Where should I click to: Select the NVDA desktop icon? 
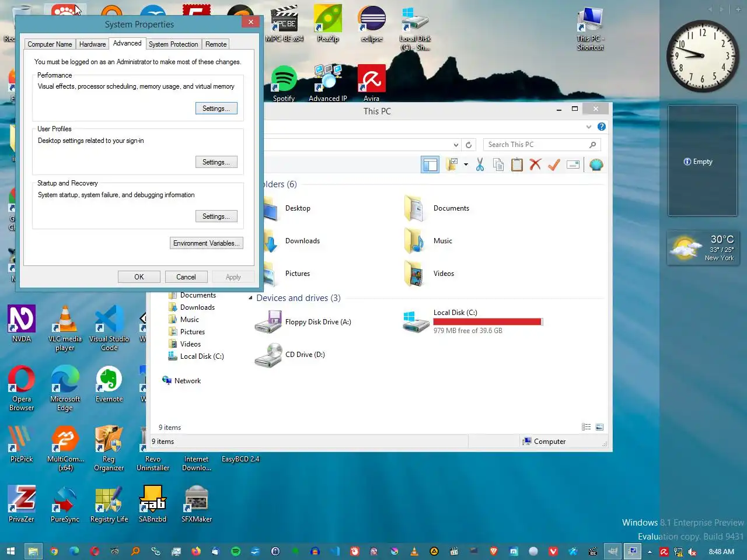[22, 324]
